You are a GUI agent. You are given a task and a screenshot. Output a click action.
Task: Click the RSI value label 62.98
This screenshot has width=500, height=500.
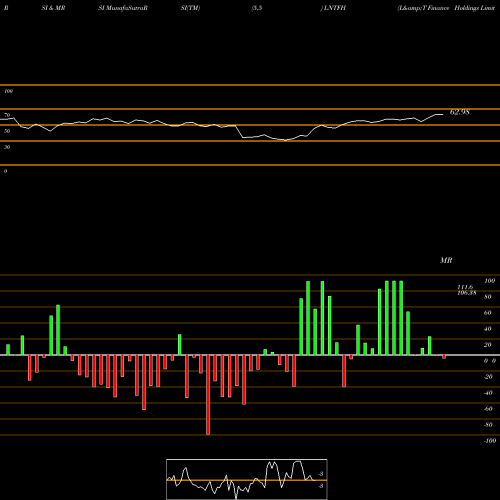[460, 112]
